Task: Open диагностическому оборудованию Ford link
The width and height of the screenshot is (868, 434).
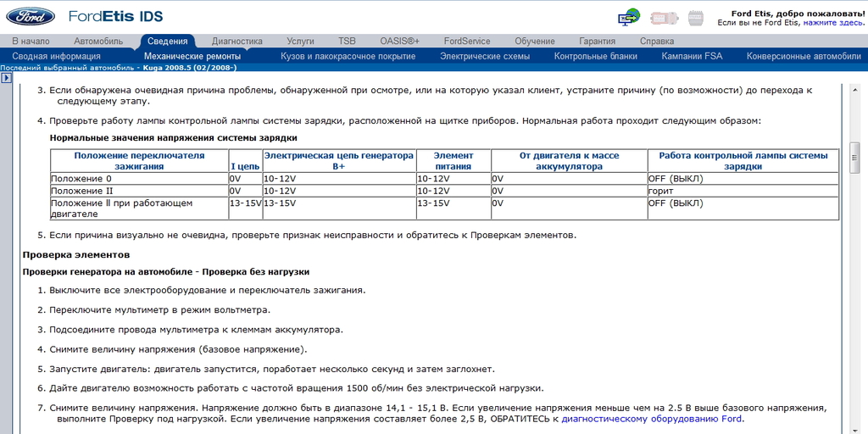Action: pos(652,419)
